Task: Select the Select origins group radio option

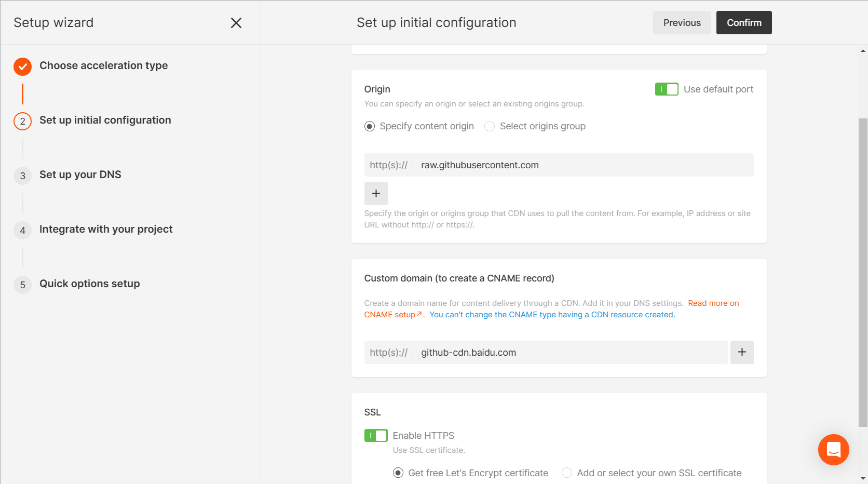Action: pos(490,126)
